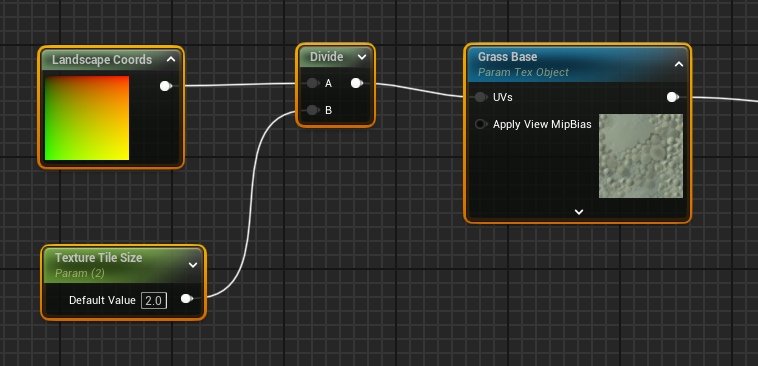Image resolution: width=758 pixels, height=366 pixels.
Task: Select the Landscape Coords gradient preview
Action: [x=87, y=117]
